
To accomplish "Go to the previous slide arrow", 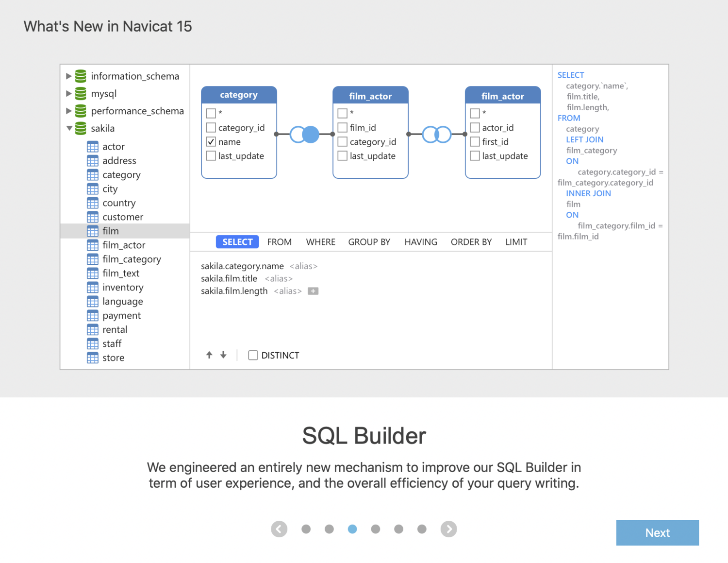I will 279,529.
